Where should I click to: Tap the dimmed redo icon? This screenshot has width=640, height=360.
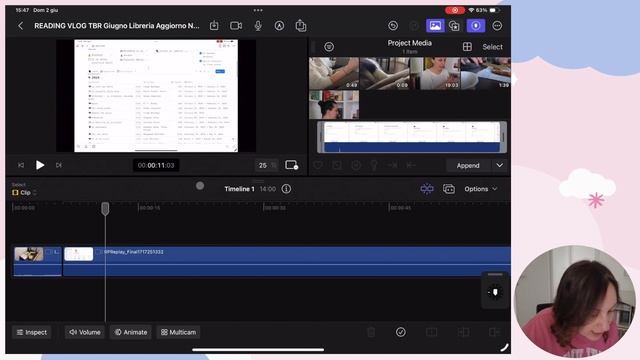[414, 26]
